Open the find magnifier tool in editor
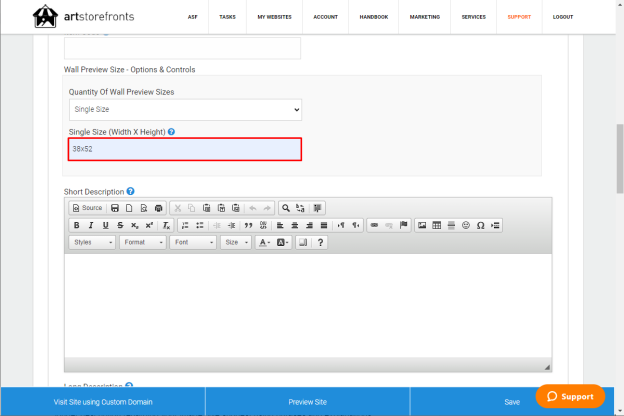Image resolution: width=624 pixels, height=416 pixels. tap(286, 208)
